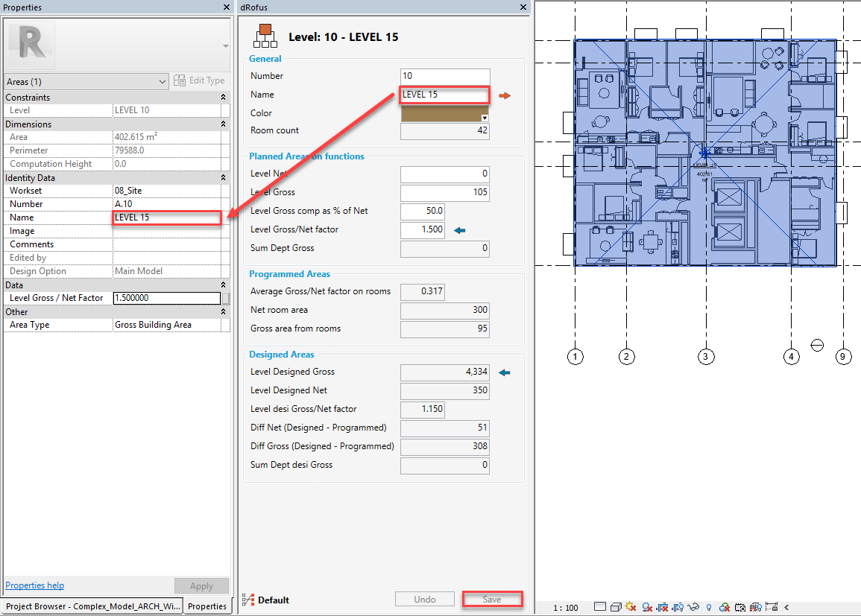Click the Save button in dRofus panel
The height and width of the screenshot is (616, 861).
click(x=491, y=600)
